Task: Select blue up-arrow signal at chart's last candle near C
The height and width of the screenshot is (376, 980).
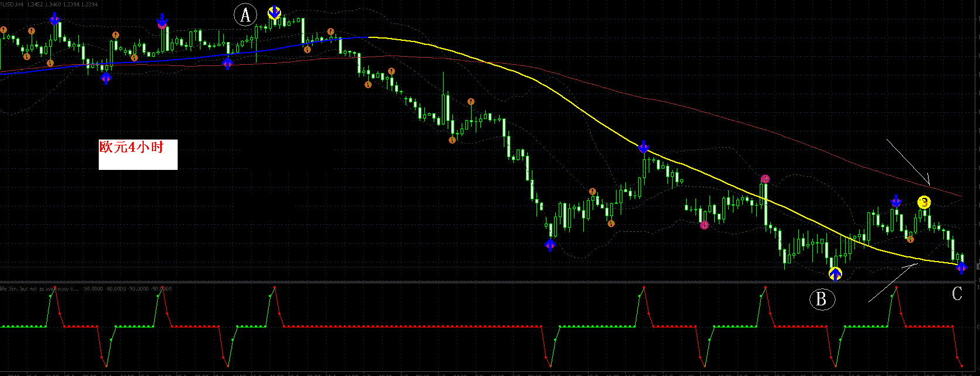Action: 961,268
